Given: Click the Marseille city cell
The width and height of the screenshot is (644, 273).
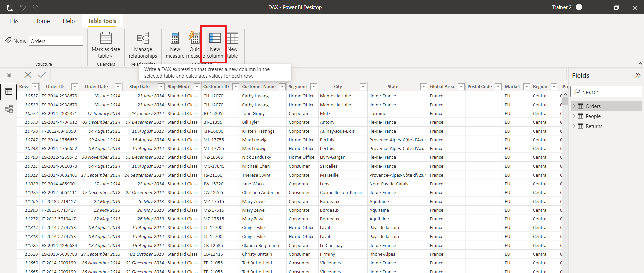Looking at the screenshot, I should [342, 175].
